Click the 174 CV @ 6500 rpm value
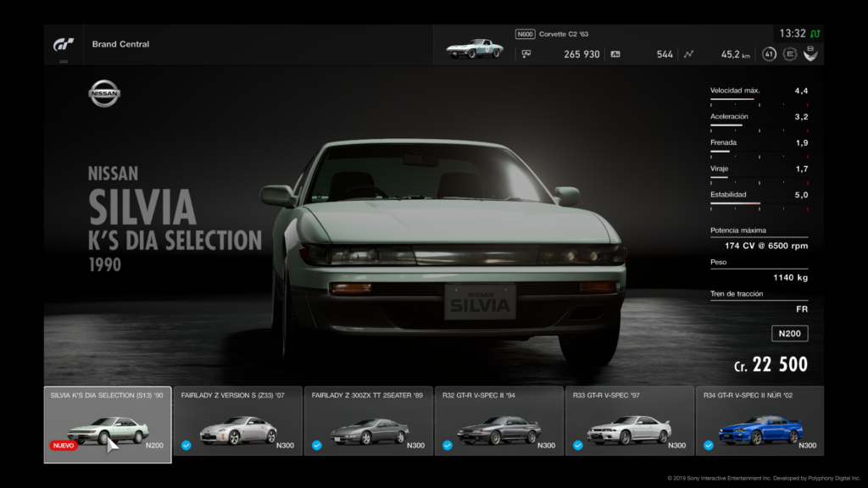868x488 pixels. pos(766,246)
